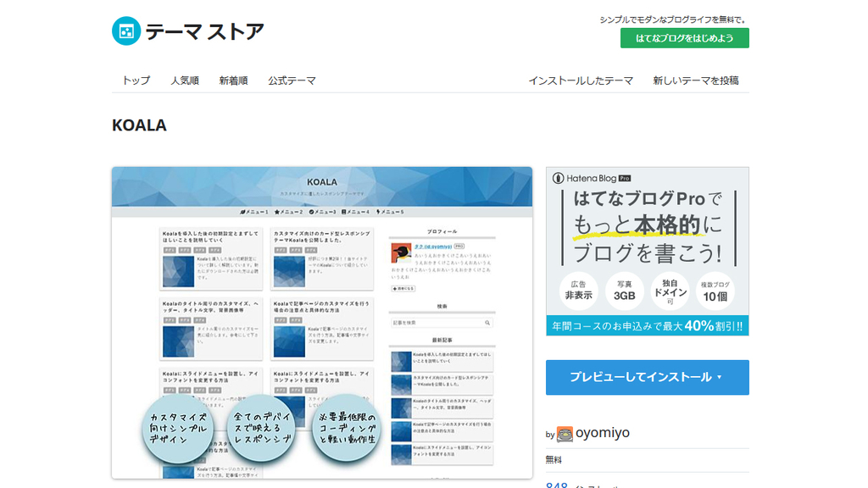Click the シンプルでモダンなブログライフ tagline
The width and height of the screenshot is (868, 488).
click(674, 19)
